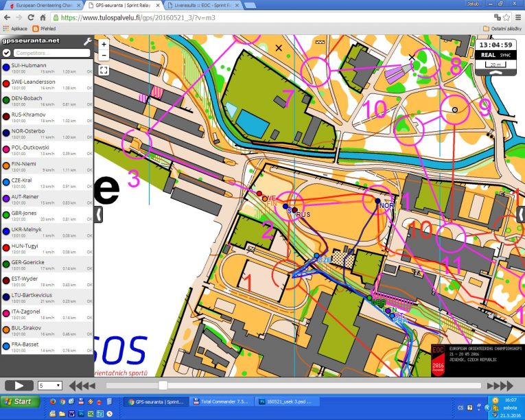The width and height of the screenshot is (525, 420).
Task: Open the wrench settings icon
Action: [87, 41]
